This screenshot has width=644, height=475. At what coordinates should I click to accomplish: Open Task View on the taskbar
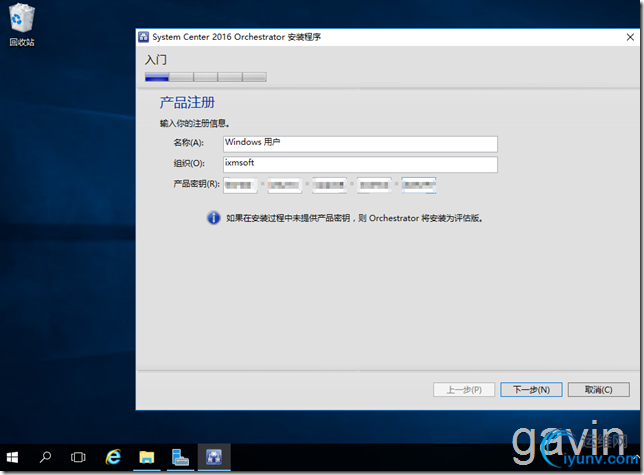78,457
